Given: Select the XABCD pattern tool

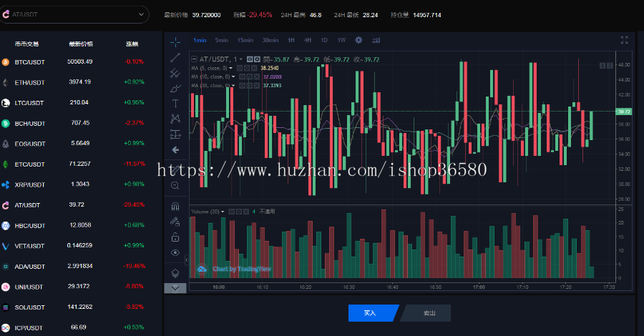Looking at the screenshot, I should (175, 119).
